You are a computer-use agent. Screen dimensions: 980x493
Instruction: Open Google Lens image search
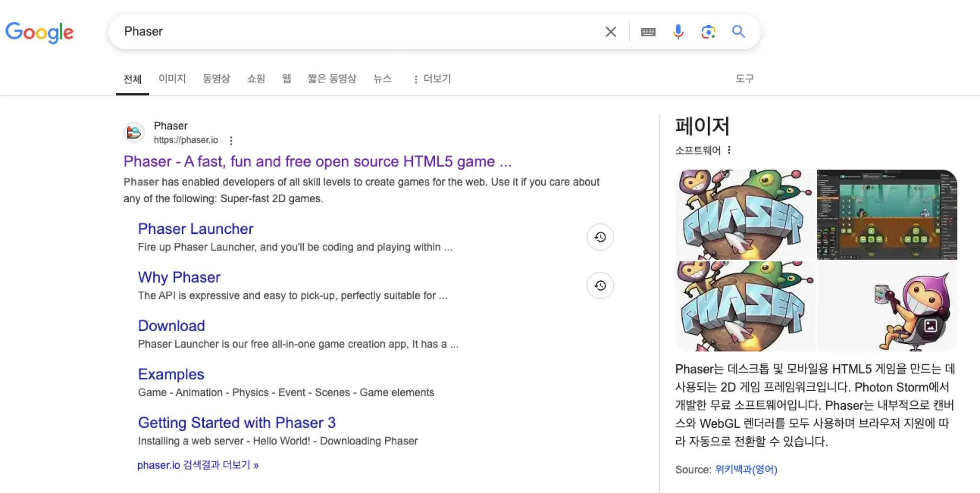click(708, 32)
